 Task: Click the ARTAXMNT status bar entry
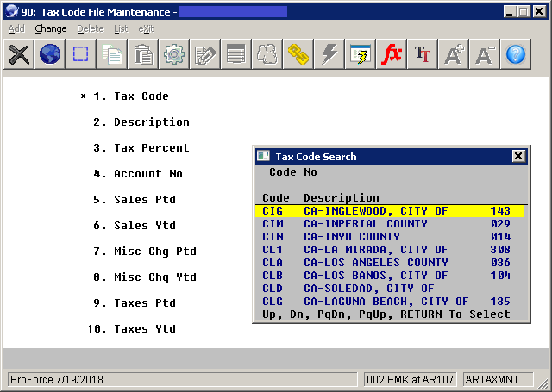[x=499, y=380]
